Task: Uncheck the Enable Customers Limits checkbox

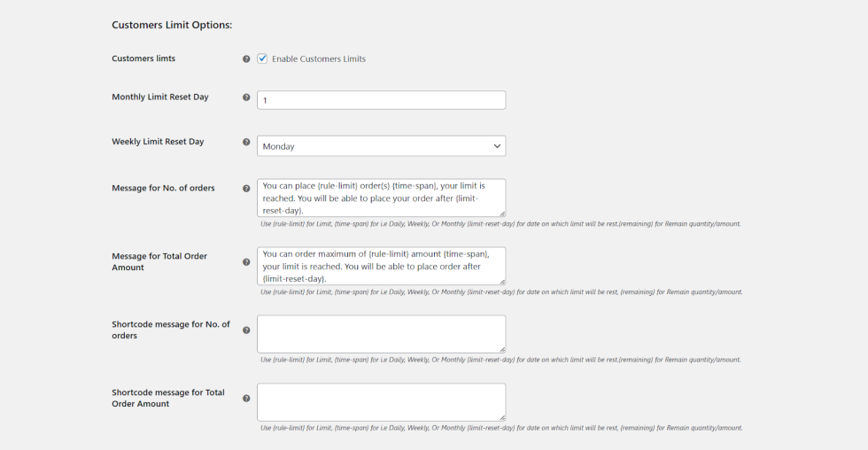Action: [262, 59]
